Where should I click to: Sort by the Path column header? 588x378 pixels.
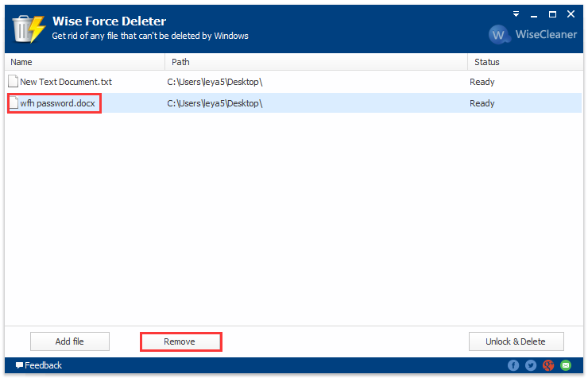click(x=316, y=62)
